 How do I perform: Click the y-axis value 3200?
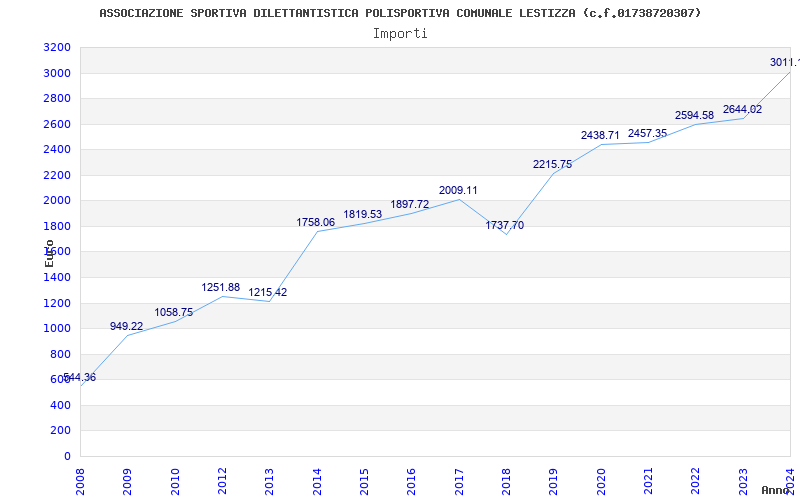coord(57,47)
